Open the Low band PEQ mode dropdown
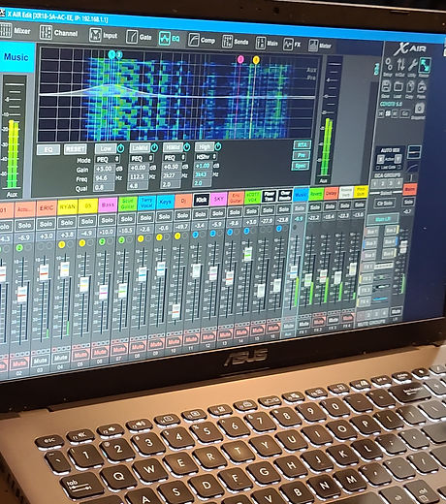 tap(108, 160)
